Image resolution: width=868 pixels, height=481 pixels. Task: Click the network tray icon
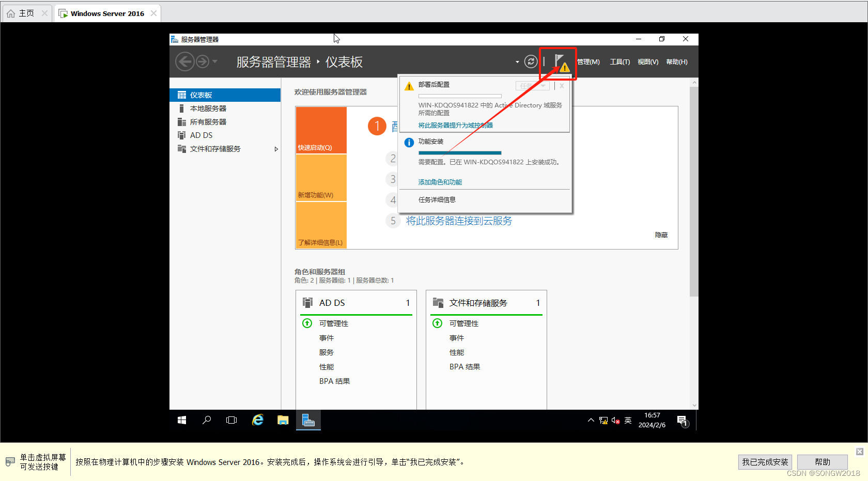pyautogui.click(x=603, y=421)
